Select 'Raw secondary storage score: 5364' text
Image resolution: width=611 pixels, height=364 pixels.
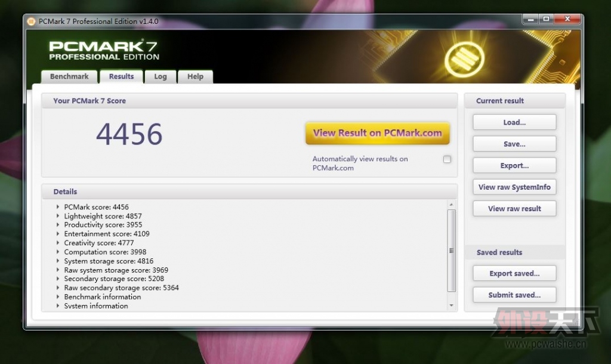pos(122,288)
